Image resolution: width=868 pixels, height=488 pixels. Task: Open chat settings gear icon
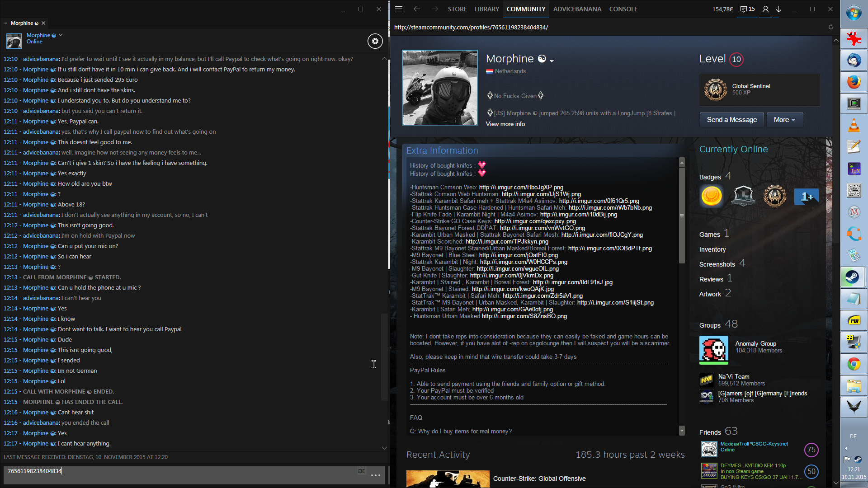375,41
